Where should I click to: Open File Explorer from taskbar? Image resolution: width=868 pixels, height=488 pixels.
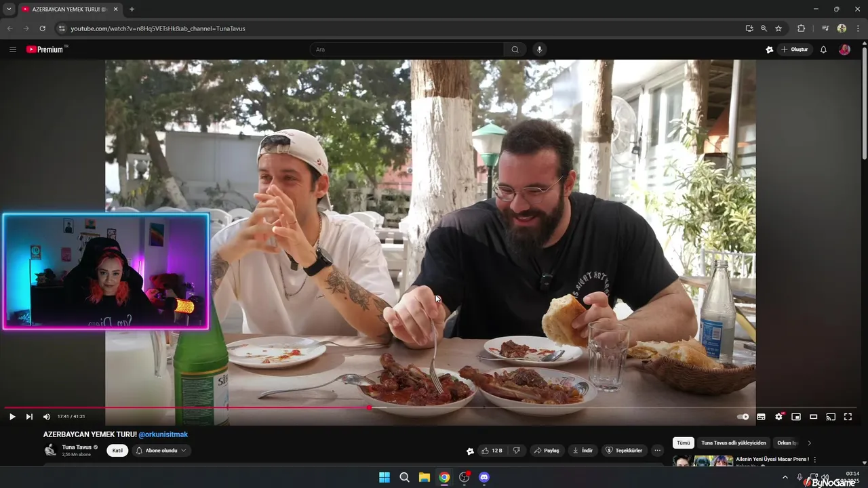(425, 477)
